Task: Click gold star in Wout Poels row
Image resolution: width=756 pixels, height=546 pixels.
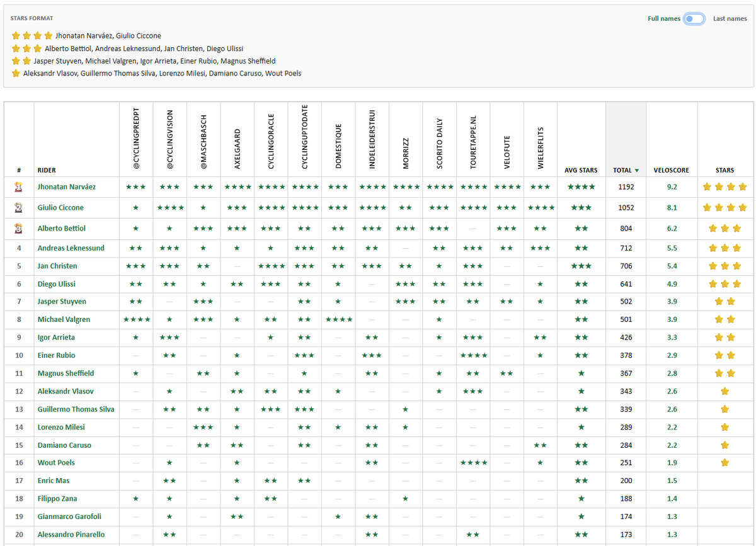Action: coord(725,462)
